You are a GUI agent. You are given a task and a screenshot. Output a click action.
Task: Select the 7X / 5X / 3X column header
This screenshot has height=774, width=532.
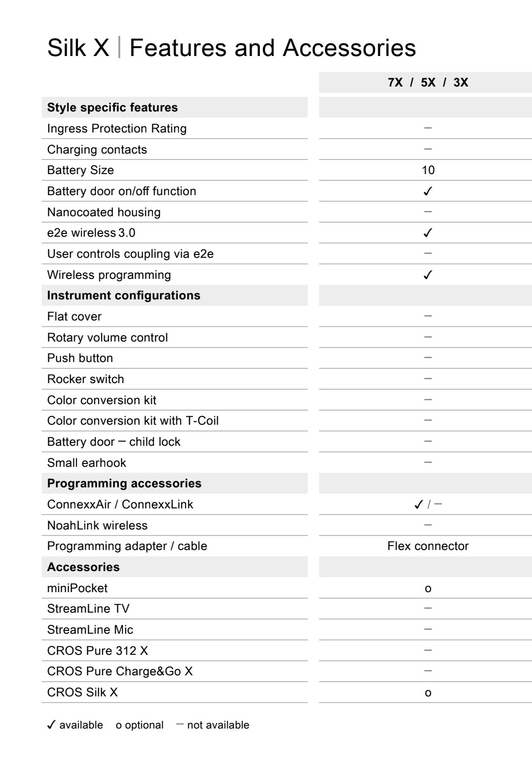(428, 83)
